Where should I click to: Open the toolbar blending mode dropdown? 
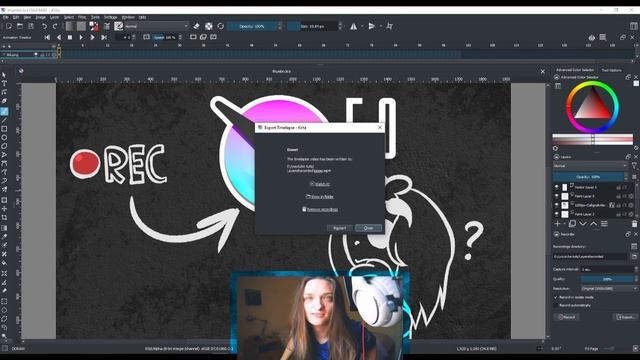point(156,26)
